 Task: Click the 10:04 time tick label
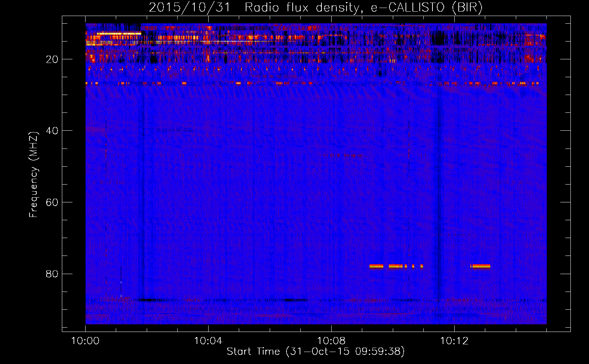coord(208,341)
